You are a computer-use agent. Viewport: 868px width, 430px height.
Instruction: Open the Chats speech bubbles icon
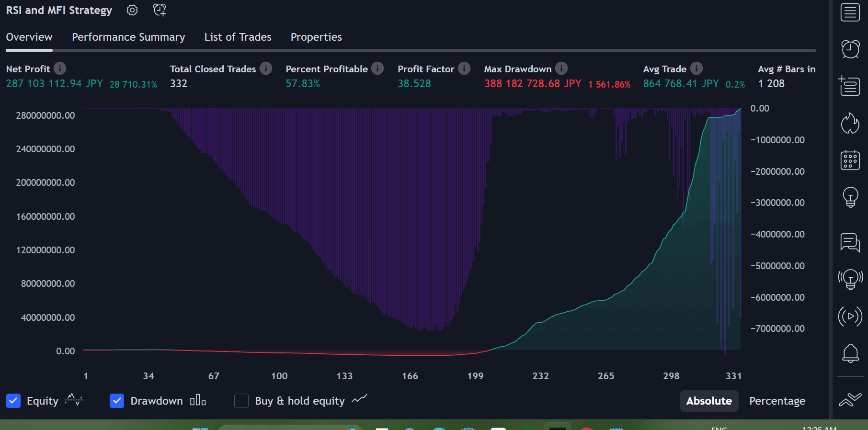[x=850, y=242]
